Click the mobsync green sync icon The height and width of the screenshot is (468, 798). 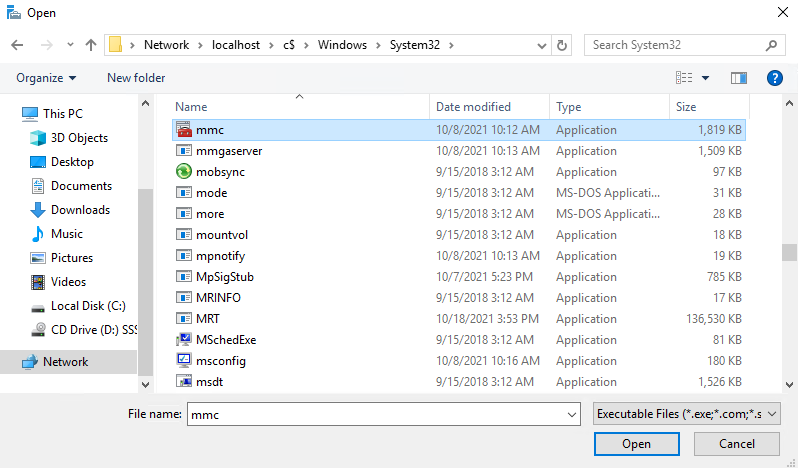(184, 171)
